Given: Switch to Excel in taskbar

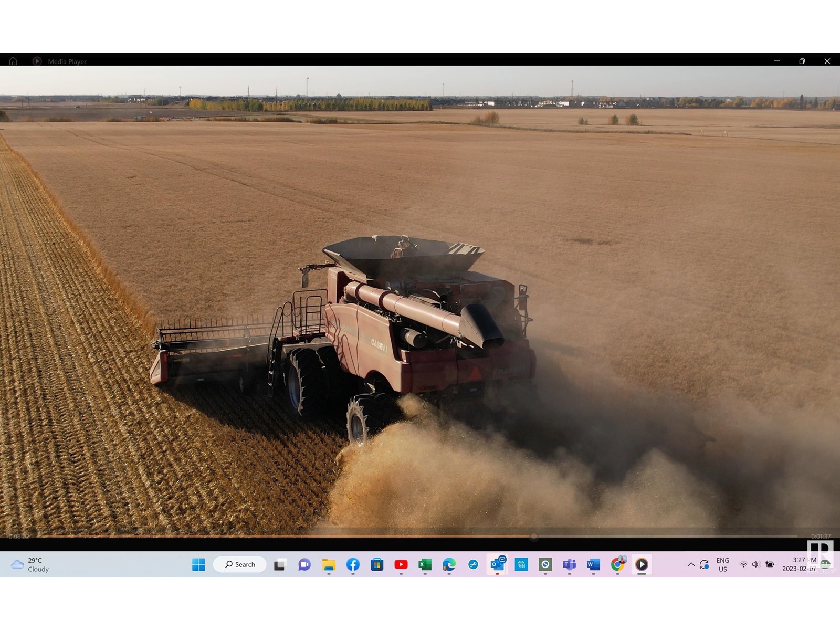Looking at the screenshot, I should click(425, 564).
